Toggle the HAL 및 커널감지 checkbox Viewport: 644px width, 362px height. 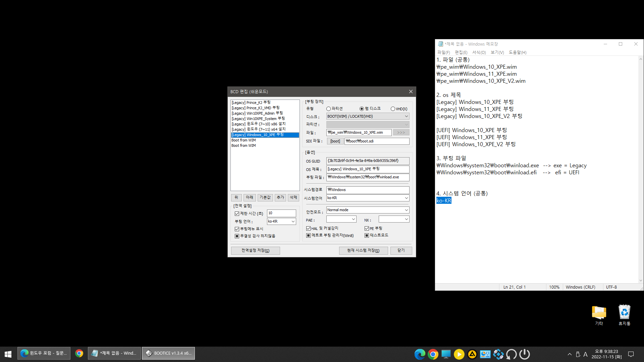click(x=309, y=228)
